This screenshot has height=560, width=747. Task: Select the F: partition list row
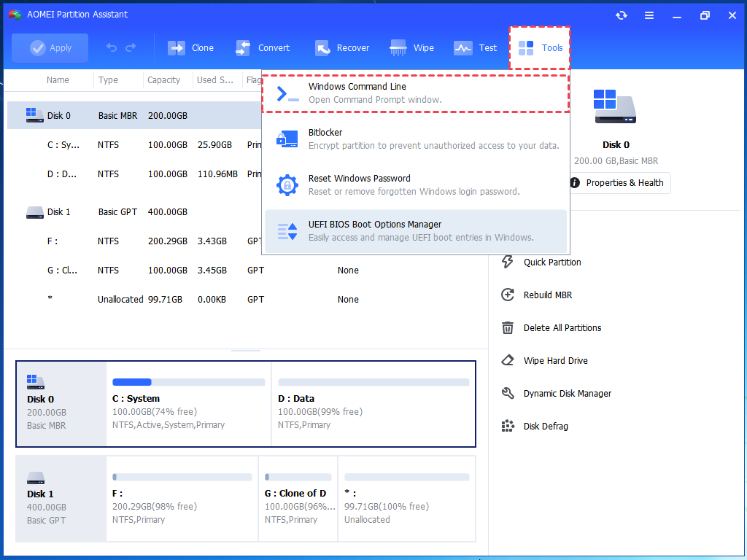coord(134,241)
